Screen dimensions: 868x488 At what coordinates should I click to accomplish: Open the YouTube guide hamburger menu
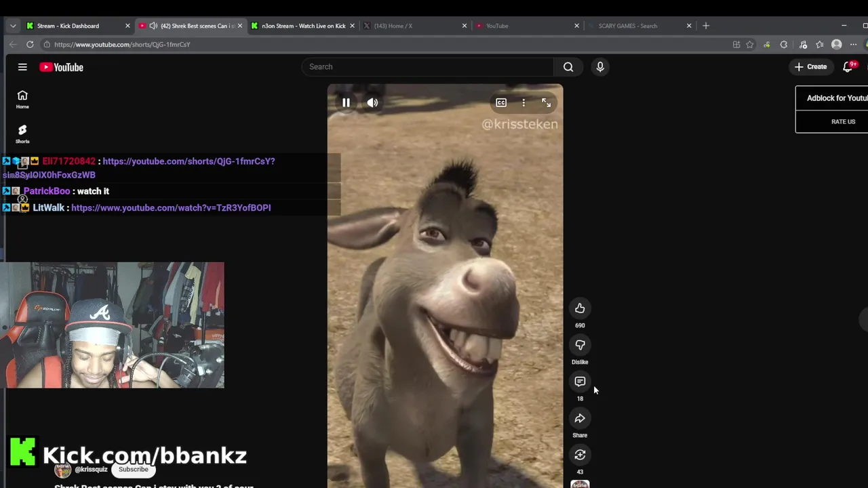(22, 67)
